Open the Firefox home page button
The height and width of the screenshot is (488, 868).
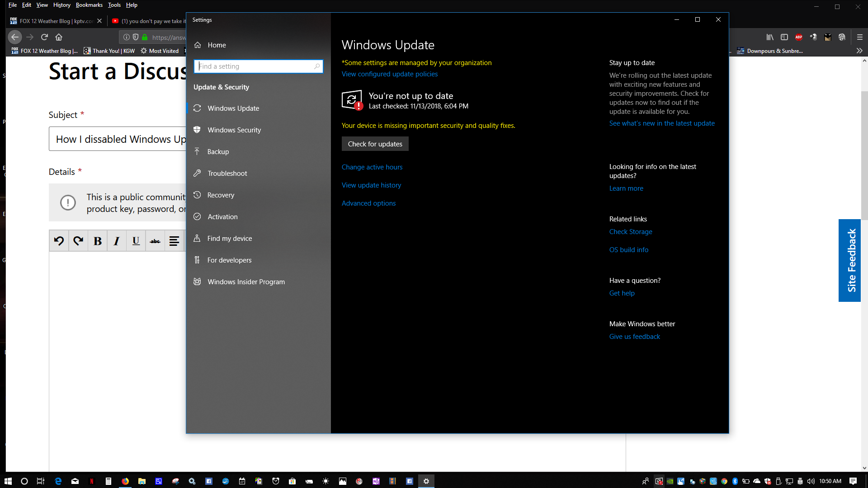59,37
